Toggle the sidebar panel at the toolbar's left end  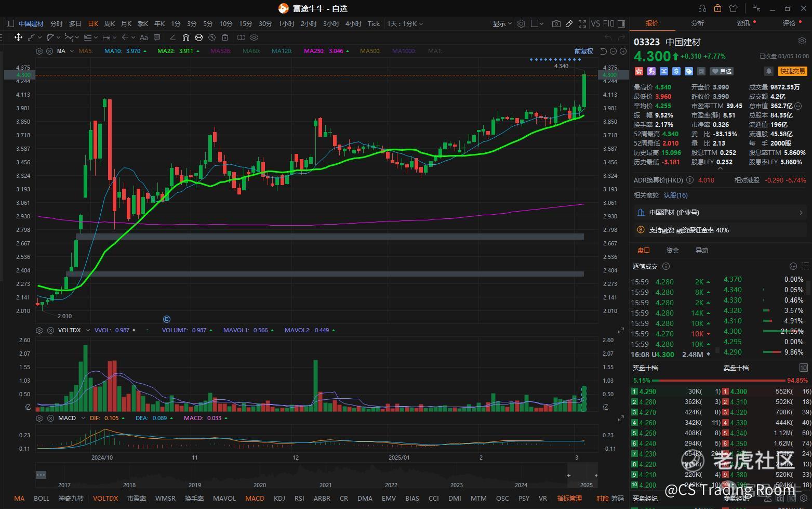click(x=10, y=23)
